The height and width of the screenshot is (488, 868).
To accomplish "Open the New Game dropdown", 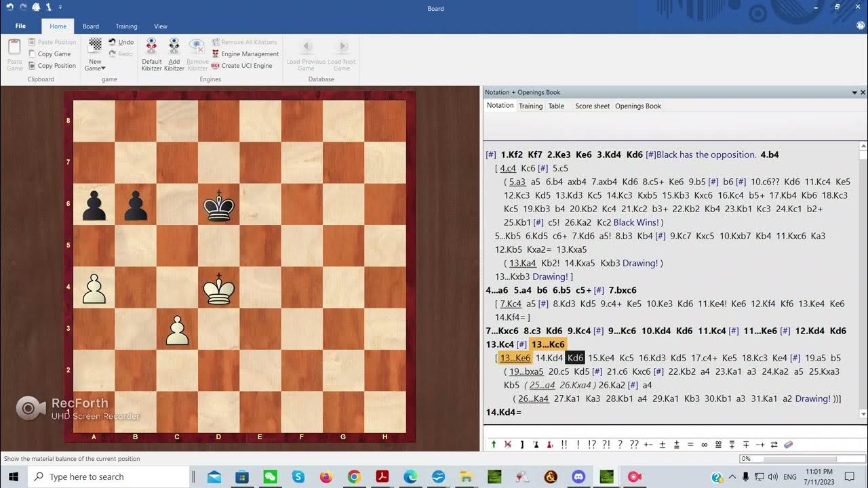I will pyautogui.click(x=95, y=65).
